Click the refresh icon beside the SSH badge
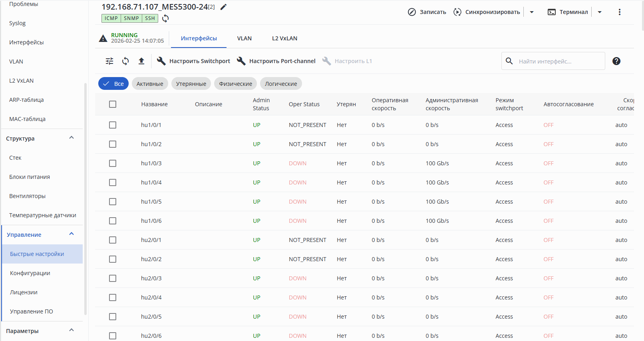 click(x=165, y=18)
